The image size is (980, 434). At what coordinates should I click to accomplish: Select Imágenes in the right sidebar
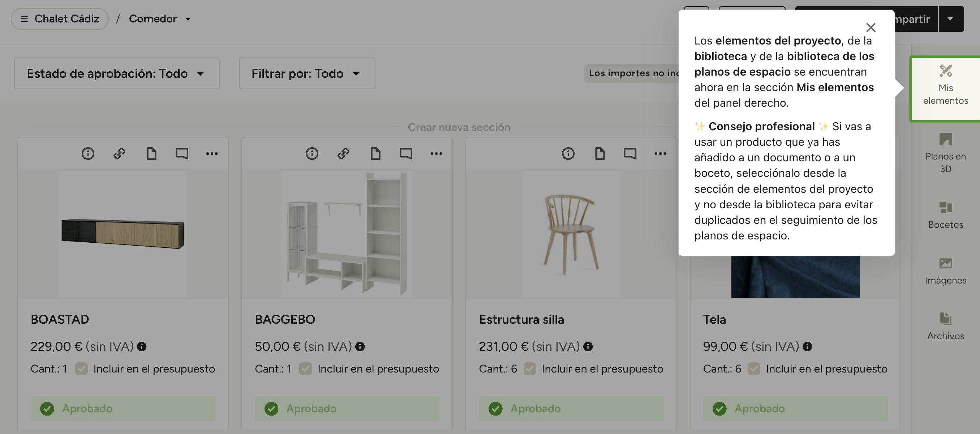pos(945,271)
